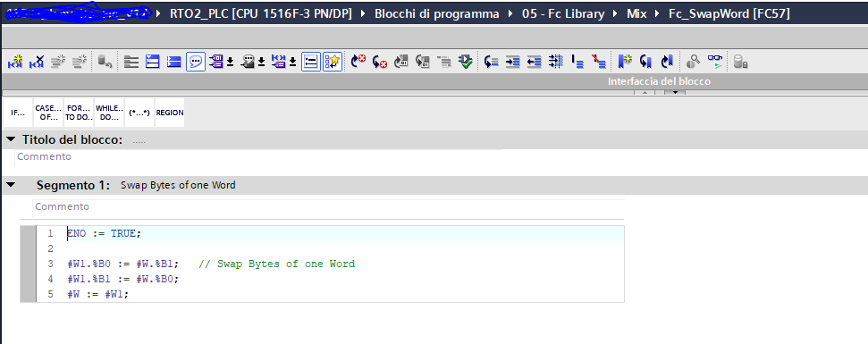Collapse Segmento 1 with its triangle

coord(11,185)
